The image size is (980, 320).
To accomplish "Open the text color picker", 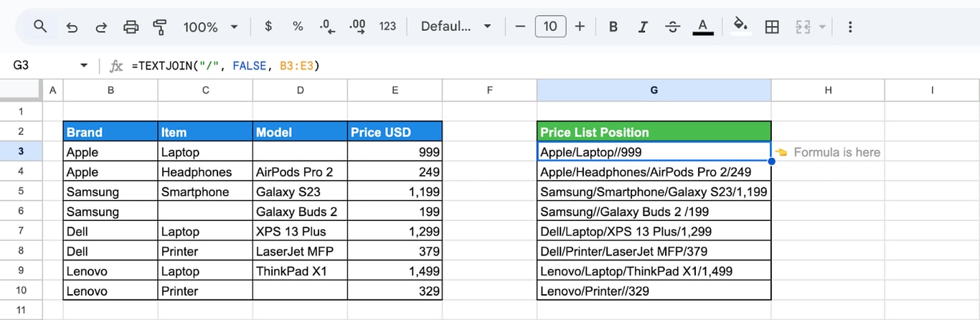I will [702, 27].
